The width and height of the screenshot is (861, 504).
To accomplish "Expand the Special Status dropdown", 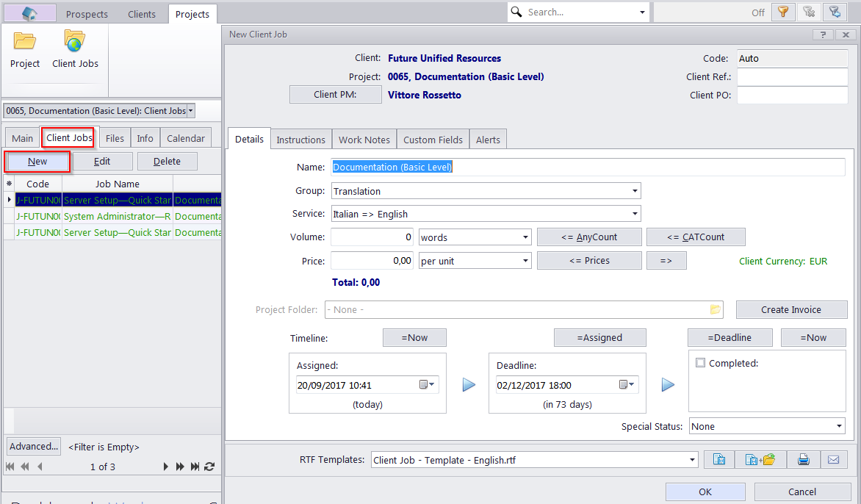I will [839, 426].
